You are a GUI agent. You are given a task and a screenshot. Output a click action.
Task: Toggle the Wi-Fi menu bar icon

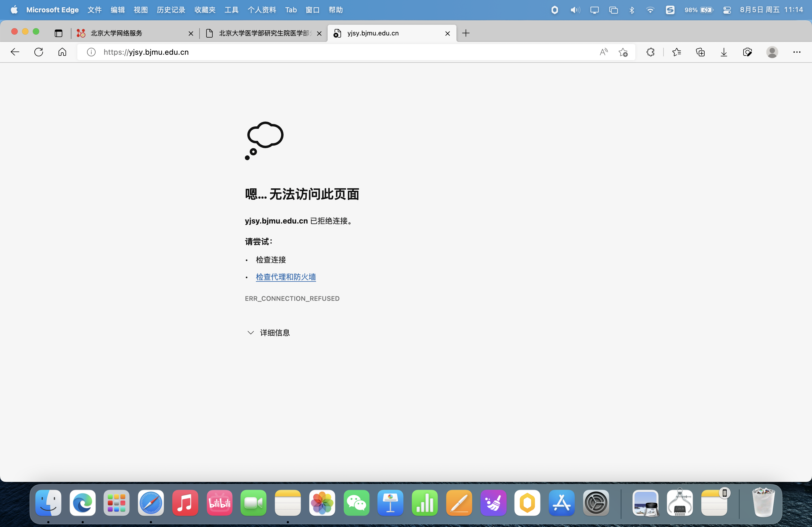pyautogui.click(x=650, y=10)
